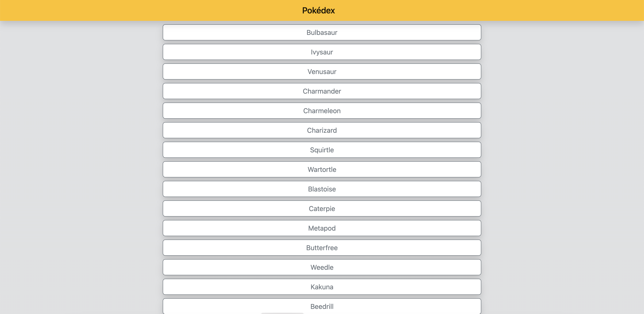644x314 pixels.
Task: Open the Venusaur entry
Action: [x=322, y=71]
